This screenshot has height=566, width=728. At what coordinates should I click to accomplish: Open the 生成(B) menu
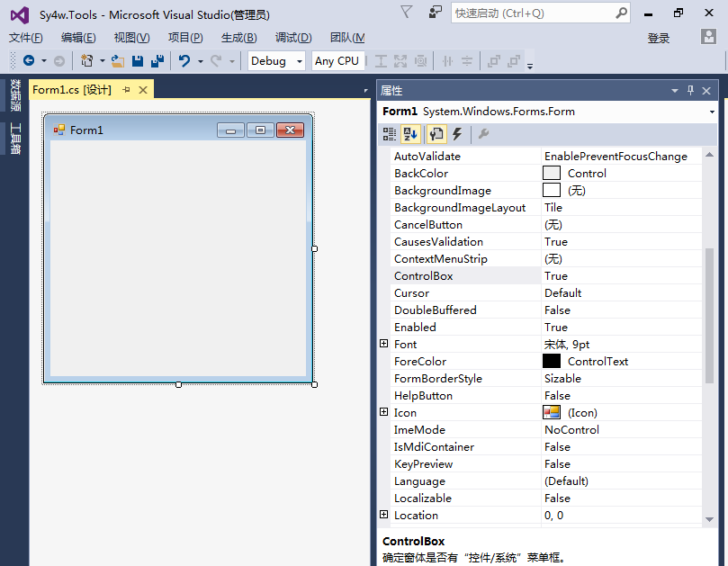click(x=239, y=38)
